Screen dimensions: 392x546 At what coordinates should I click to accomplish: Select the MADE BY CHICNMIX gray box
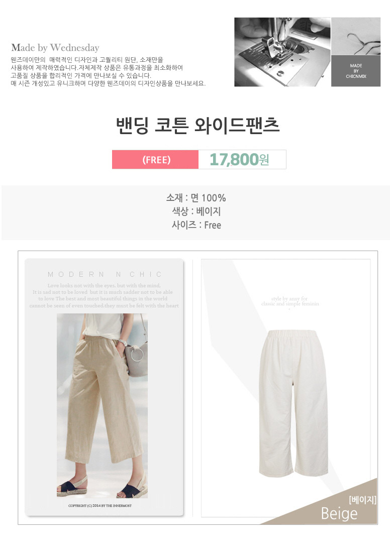tap(356, 71)
